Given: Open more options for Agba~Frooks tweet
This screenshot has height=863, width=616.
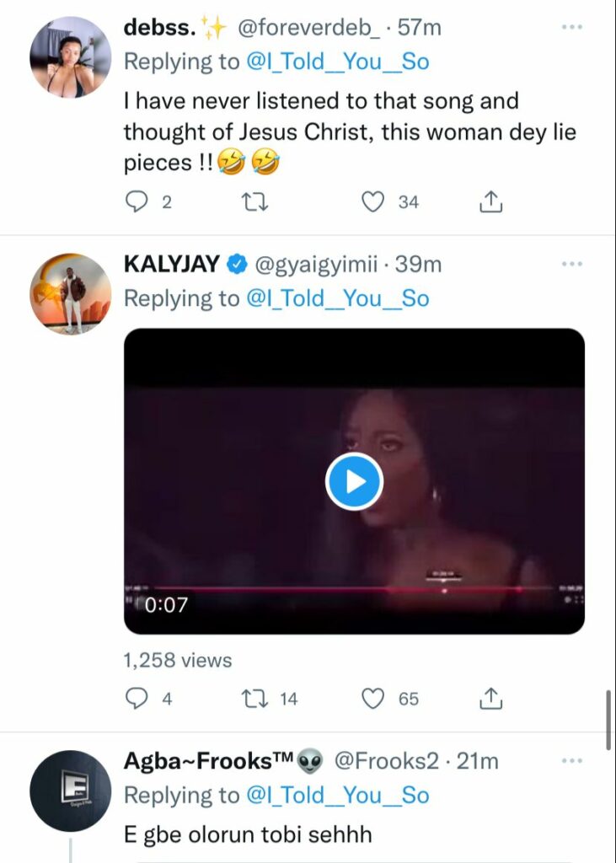Looking at the screenshot, I should coord(572,761).
